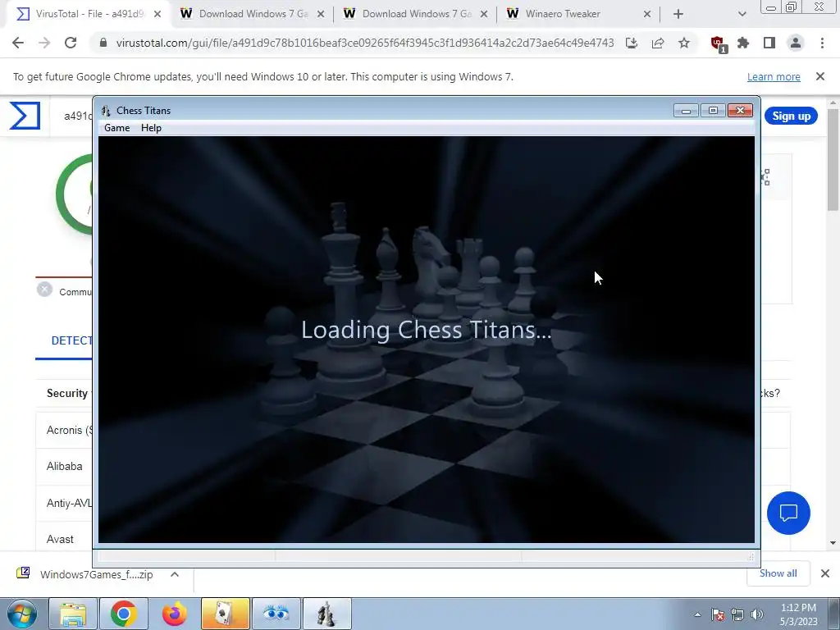This screenshot has height=630, width=840.
Task: Expand the download item options chevron
Action: tap(175, 574)
